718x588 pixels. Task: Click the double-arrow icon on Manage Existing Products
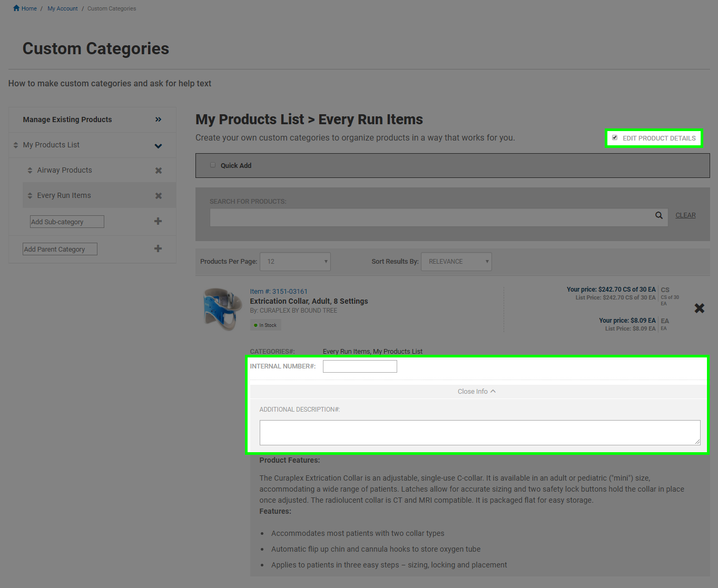coord(158,119)
